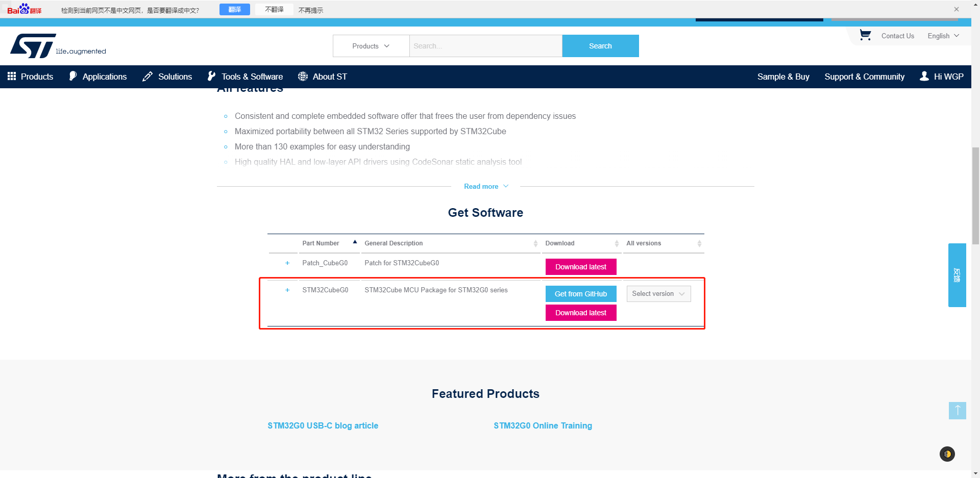This screenshot has height=478, width=980.
Task: Expand the Patch_CubeG0 row
Action: (x=287, y=263)
